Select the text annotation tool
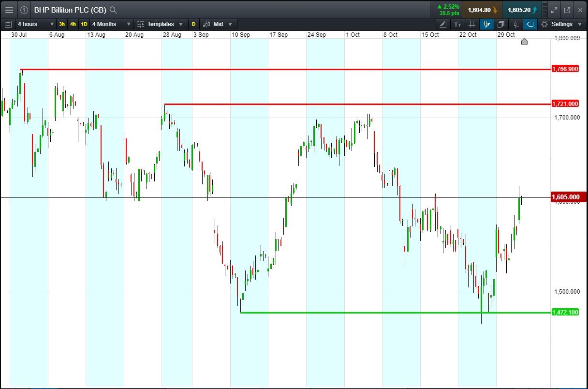The width and height of the screenshot is (588, 389). click(457, 24)
